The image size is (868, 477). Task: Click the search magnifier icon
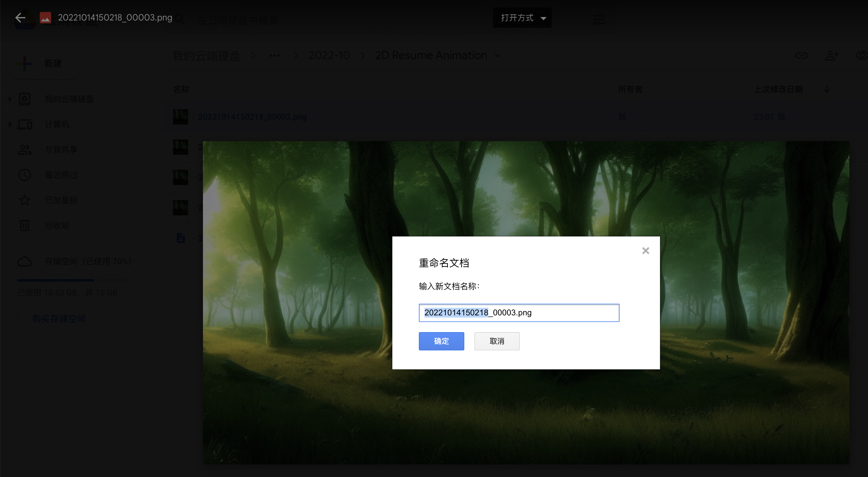180,20
